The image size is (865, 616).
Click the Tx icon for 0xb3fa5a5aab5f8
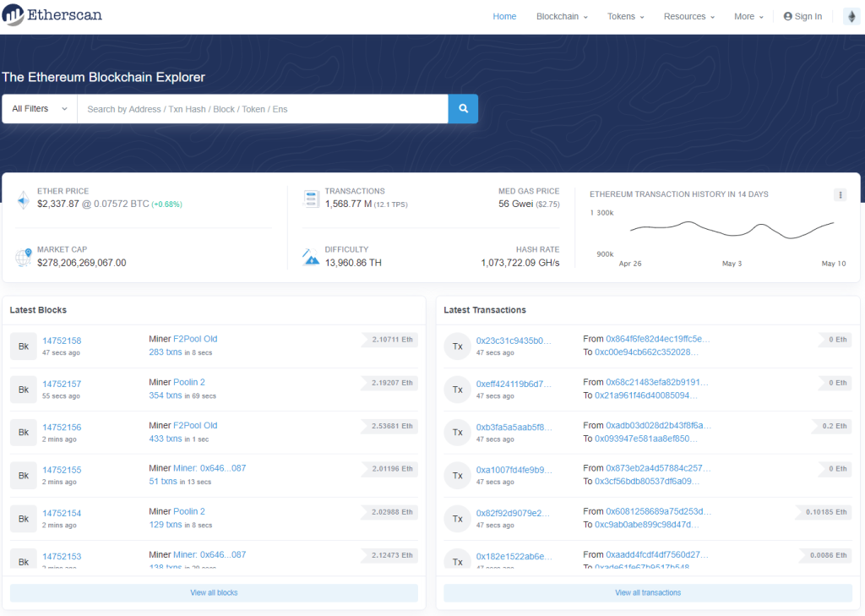[458, 433]
